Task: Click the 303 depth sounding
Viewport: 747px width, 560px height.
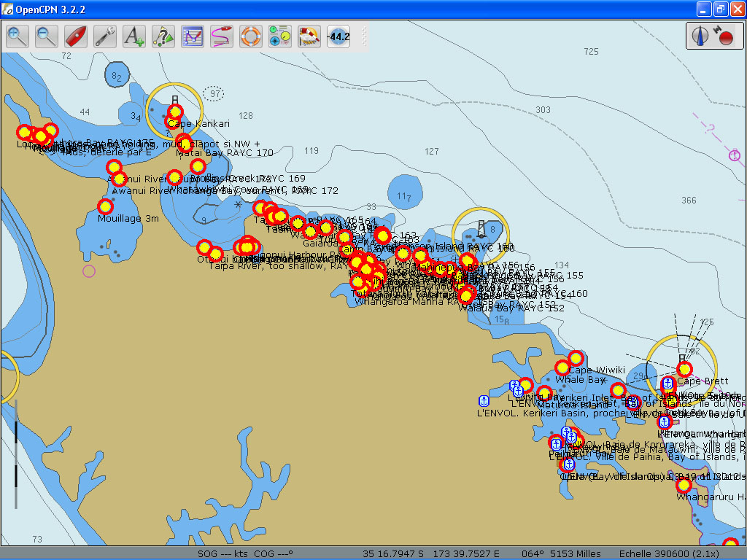Action: click(x=543, y=110)
